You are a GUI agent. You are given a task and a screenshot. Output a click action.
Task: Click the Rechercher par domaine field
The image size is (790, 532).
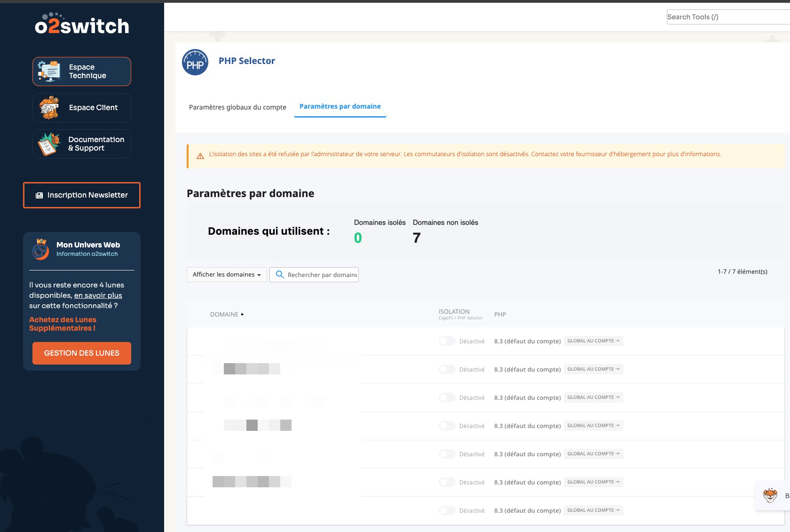314,275
